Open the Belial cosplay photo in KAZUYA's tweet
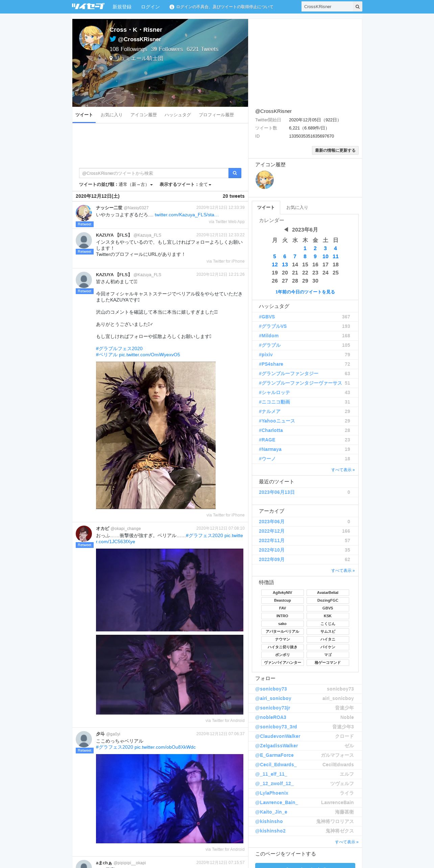This screenshot has width=434, height=868. (156, 435)
